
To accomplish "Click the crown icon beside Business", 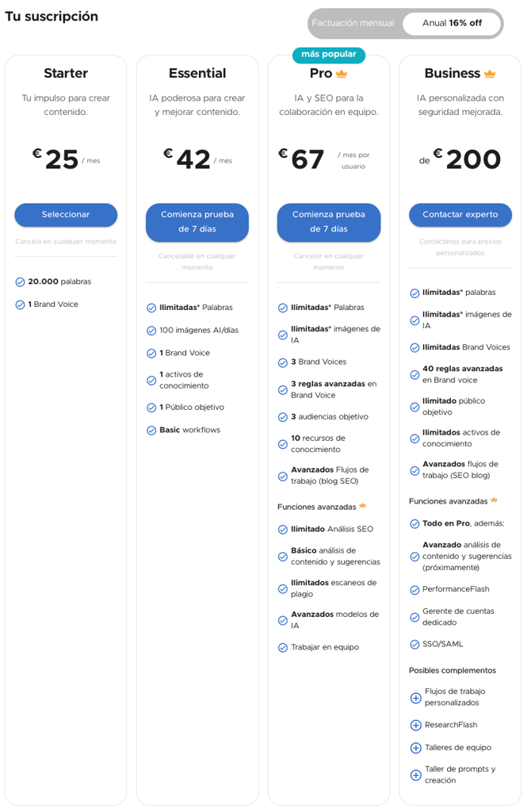I will pyautogui.click(x=490, y=74).
